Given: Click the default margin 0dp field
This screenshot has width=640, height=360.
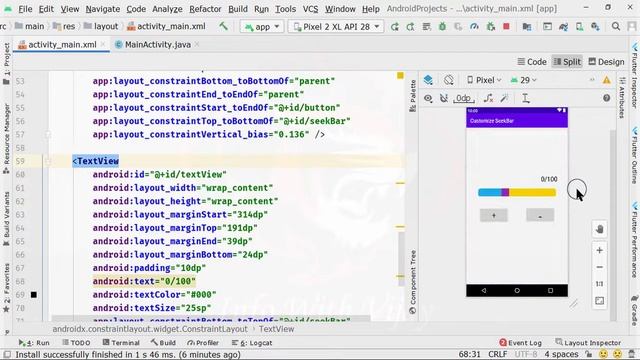Looking at the screenshot, I should [463, 98].
